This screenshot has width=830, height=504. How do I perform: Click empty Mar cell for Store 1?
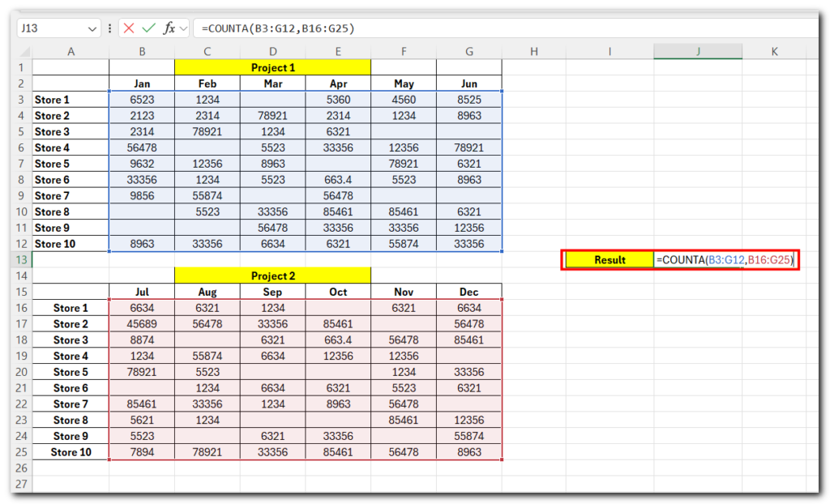[272, 100]
